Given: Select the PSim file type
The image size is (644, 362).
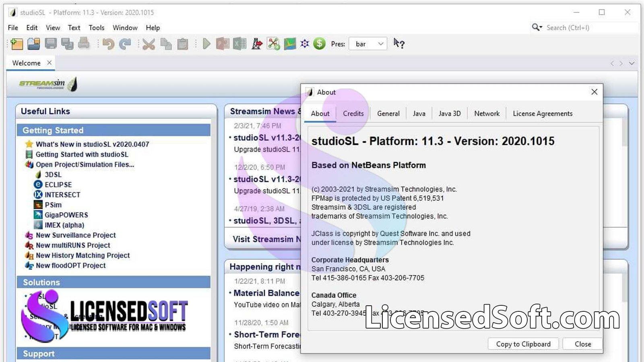Looking at the screenshot, I should tap(53, 205).
